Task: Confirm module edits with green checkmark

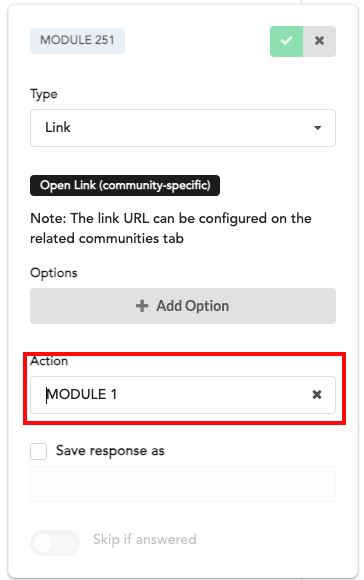Action: (286, 41)
